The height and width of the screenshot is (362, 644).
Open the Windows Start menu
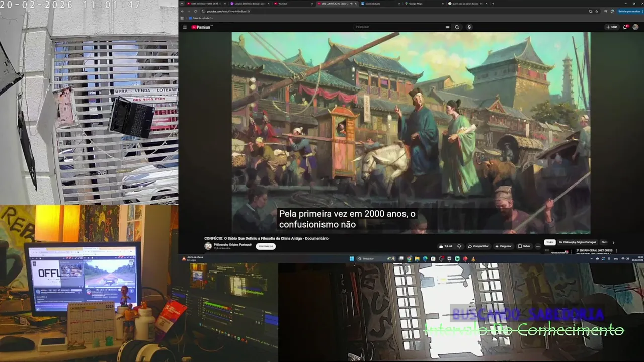352,259
